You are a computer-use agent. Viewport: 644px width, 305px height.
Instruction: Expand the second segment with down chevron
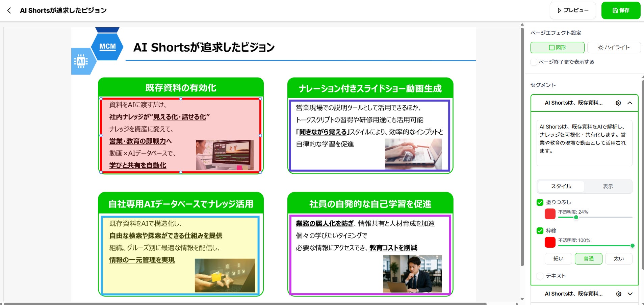click(x=630, y=294)
